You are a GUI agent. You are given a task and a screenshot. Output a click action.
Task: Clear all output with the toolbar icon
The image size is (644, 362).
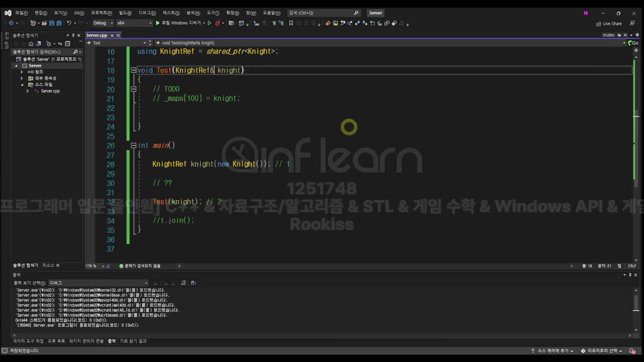183,283
